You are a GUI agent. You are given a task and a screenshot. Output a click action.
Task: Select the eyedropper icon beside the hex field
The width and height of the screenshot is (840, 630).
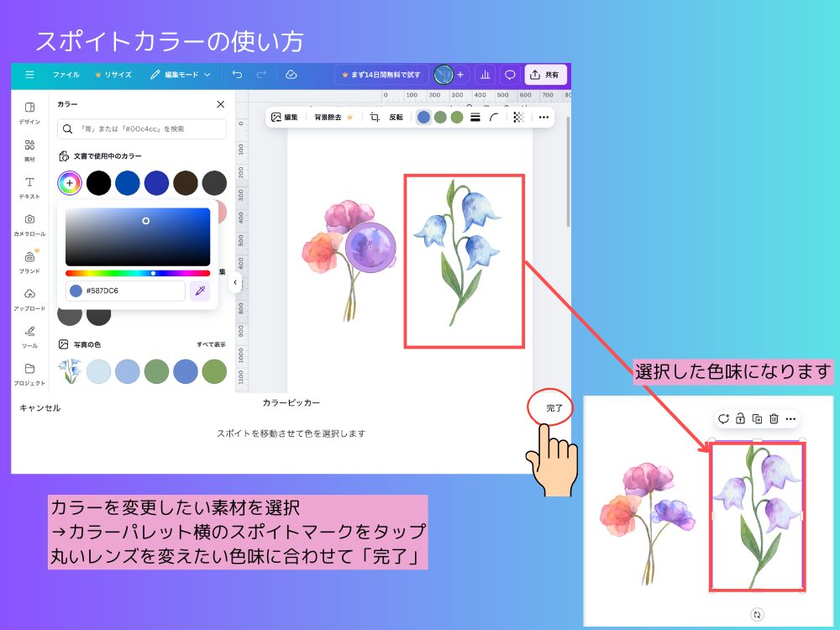pyautogui.click(x=199, y=291)
